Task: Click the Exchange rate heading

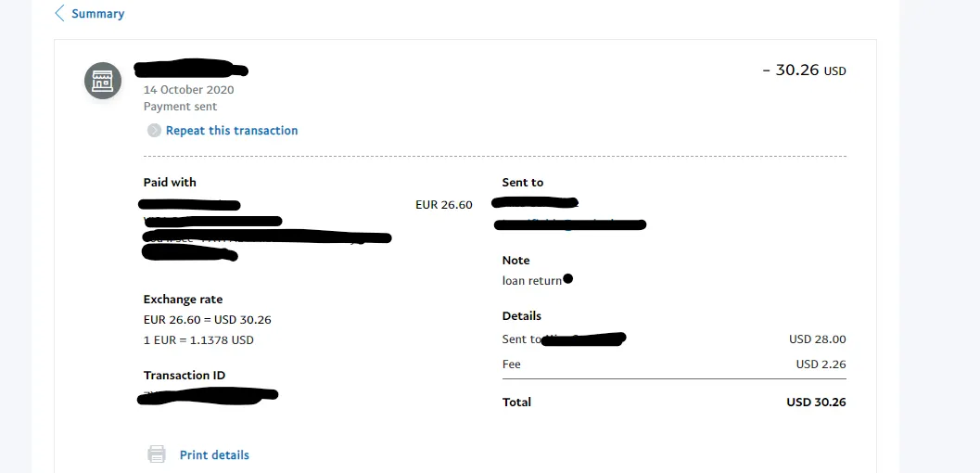Action: 183,300
